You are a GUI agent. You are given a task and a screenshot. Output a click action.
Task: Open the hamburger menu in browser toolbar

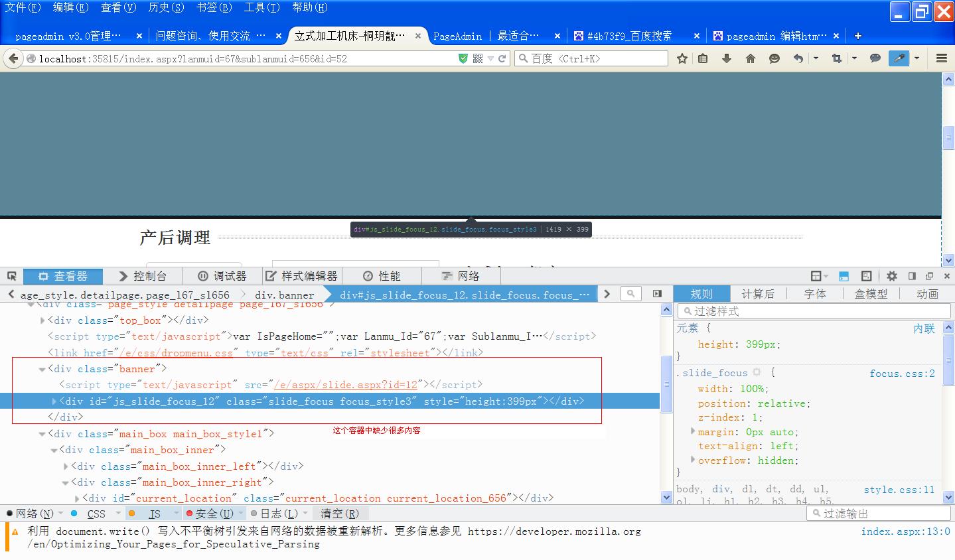941,58
